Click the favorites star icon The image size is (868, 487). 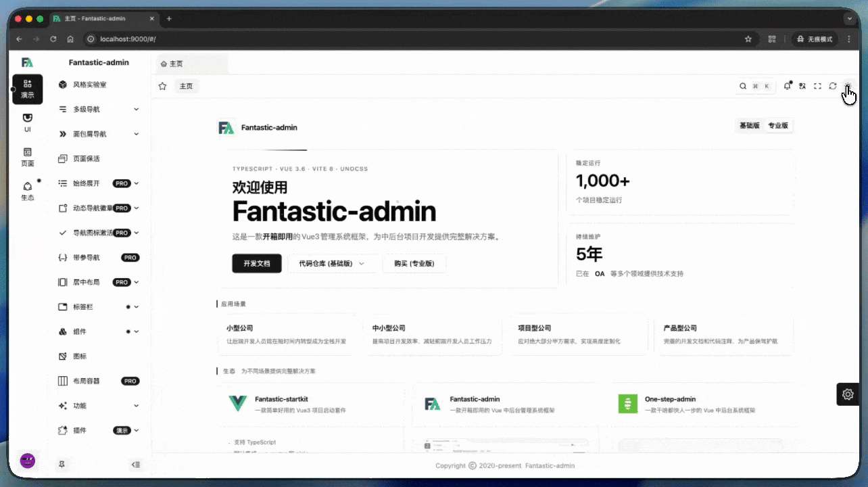162,86
